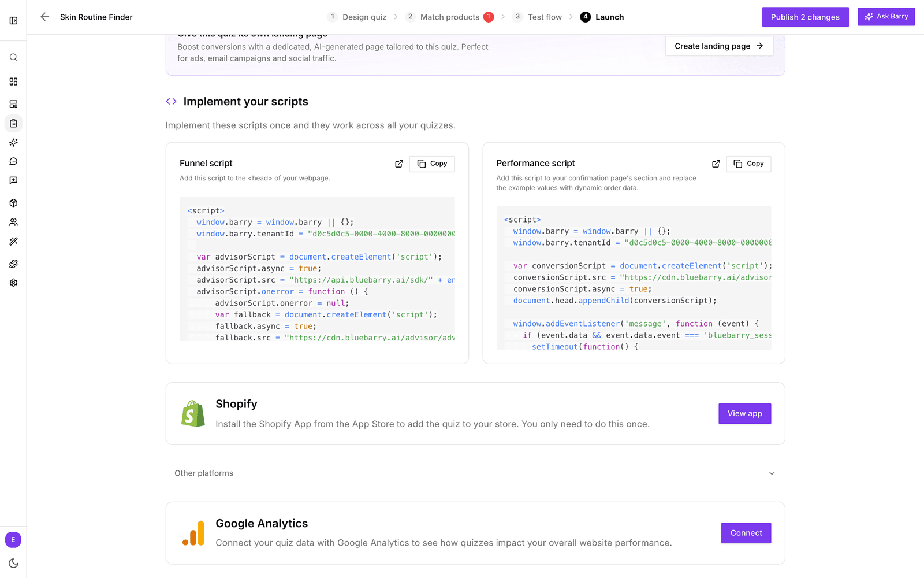Go to the Match products step
Viewport: 924px width, 578px height.
449,17
